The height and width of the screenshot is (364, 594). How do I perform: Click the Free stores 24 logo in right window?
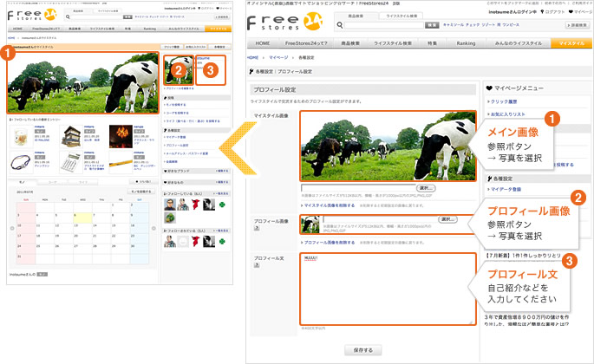click(284, 22)
